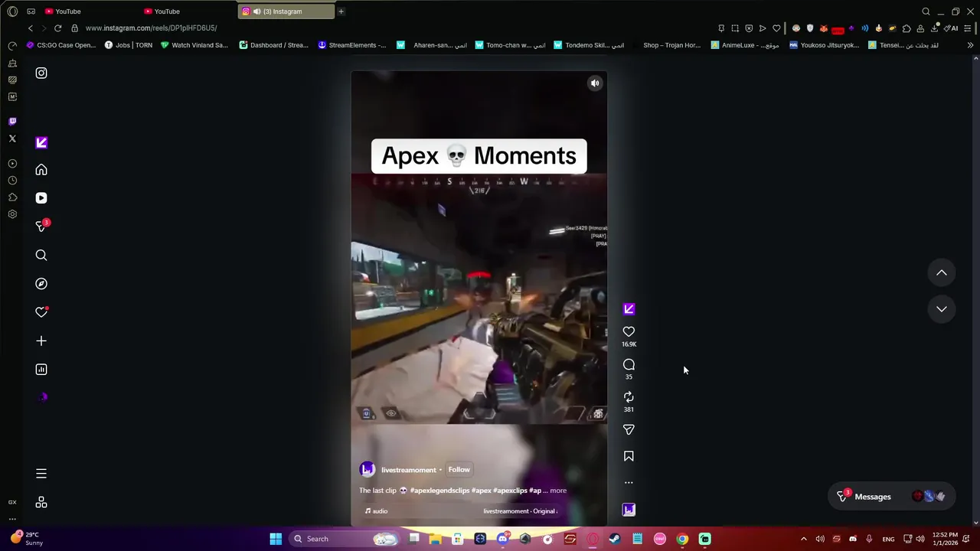The width and height of the screenshot is (980, 551).
Task: Open Twitch in Opera sidebar
Action: pyautogui.click(x=12, y=122)
